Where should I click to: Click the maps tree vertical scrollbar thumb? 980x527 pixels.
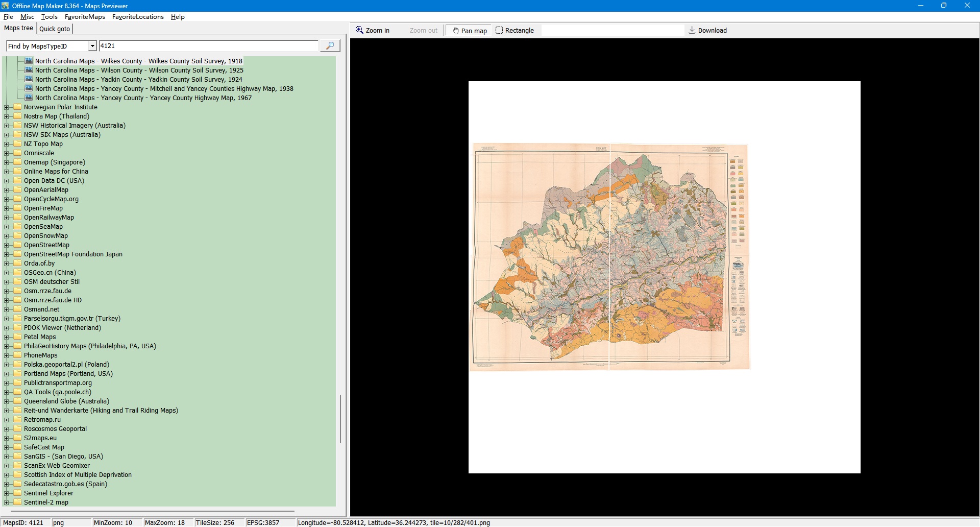pos(340,419)
